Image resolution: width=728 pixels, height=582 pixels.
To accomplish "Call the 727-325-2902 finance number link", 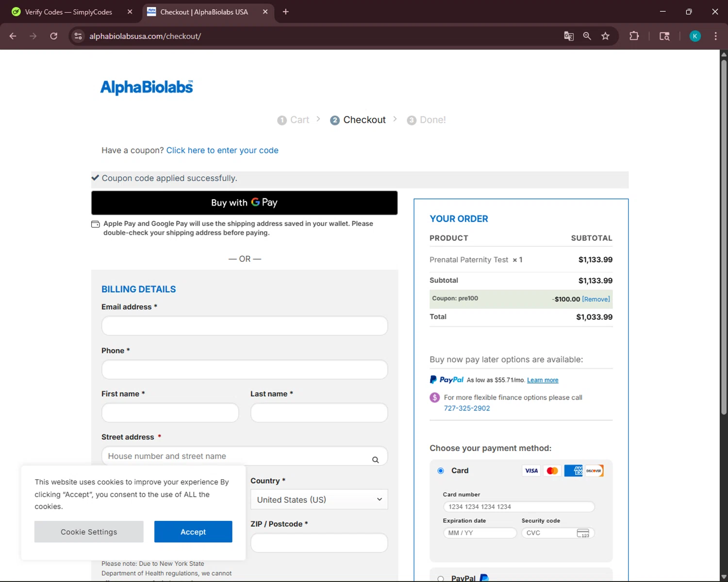I will point(467,408).
